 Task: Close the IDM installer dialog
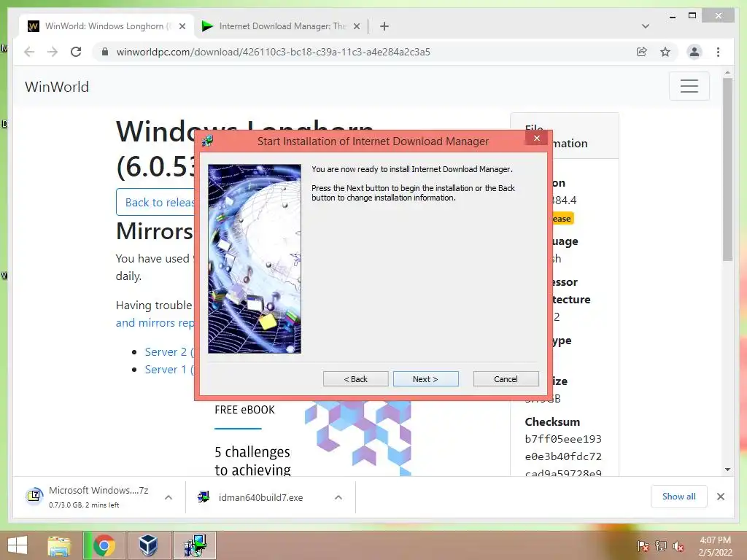[537, 138]
